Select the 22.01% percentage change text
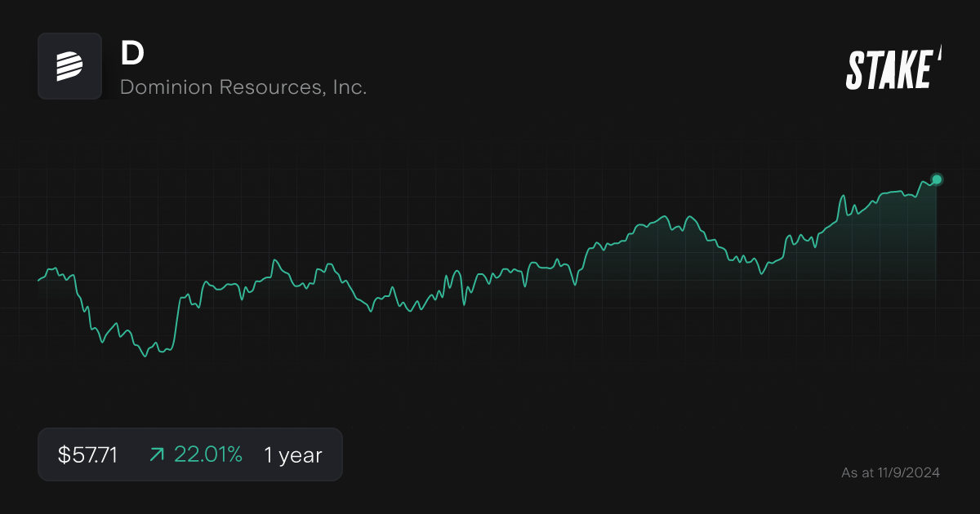Image resolution: width=980 pixels, height=514 pixels. [x=209, y=454]
